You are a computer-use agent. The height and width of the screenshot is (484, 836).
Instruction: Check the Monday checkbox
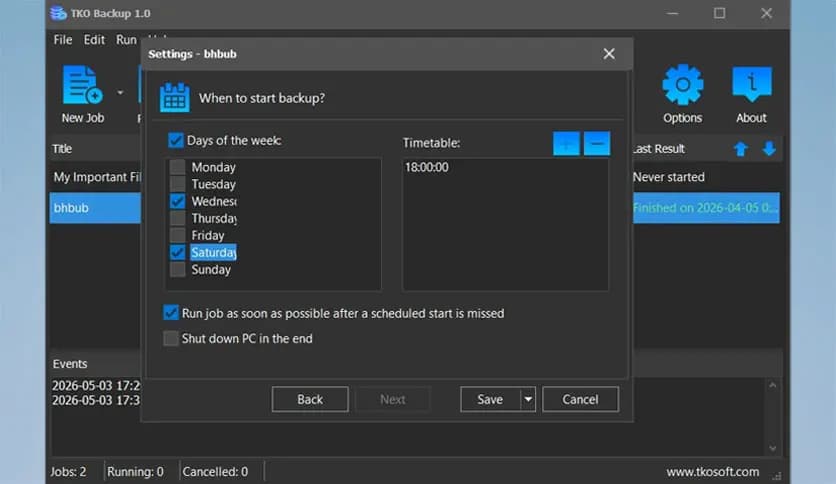pyautogui.click(x=178, y=167)
